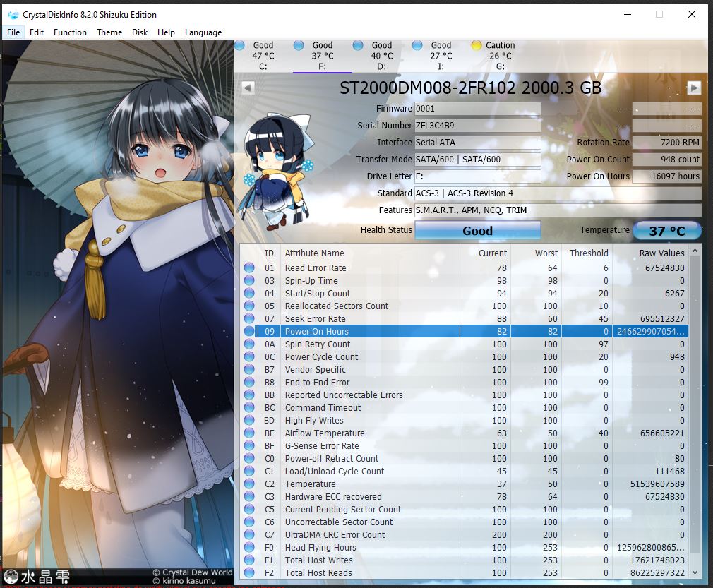Open the Function menu
Image resolution: width=713 pixels, height=588 pixels.
pyautogui.click(x=70, y=32)
